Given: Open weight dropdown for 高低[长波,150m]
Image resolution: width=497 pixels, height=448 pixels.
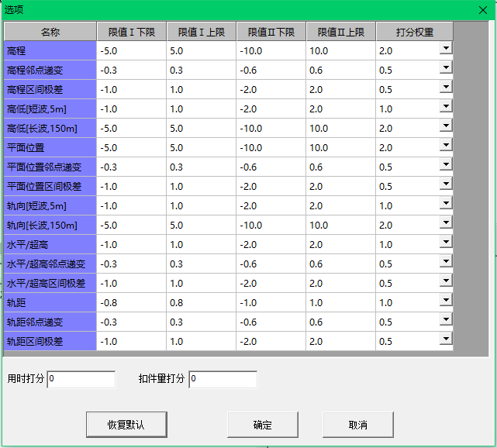Looking at the screenshot, I should point(446,126).
